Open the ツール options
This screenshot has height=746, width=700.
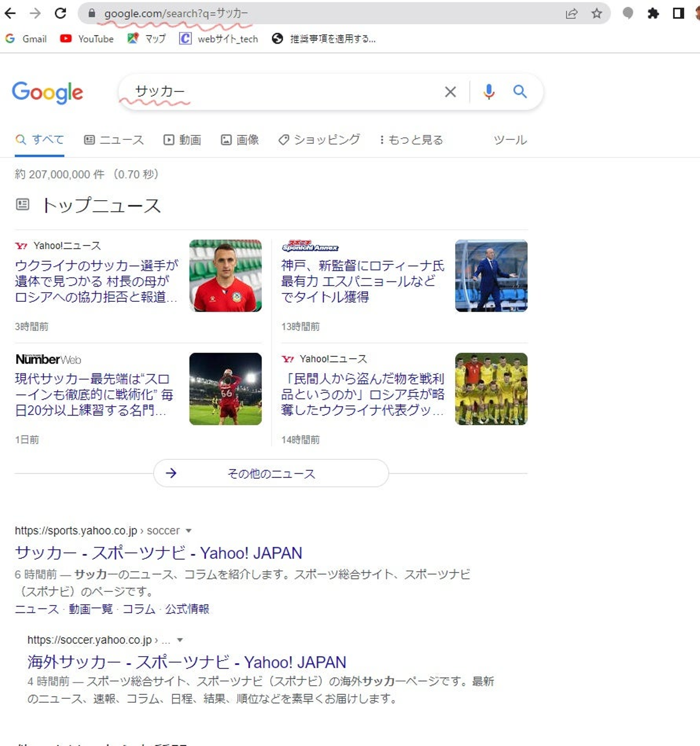click(510, 140)
